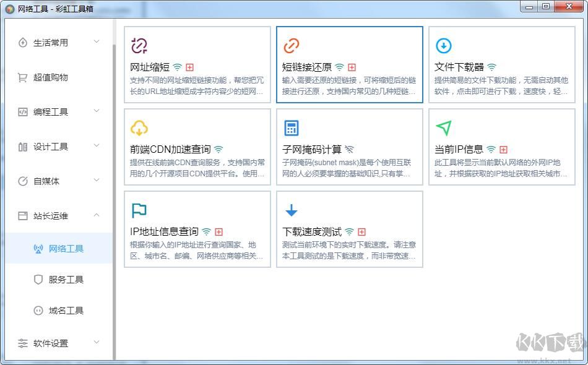Click the 文件下载器 download circle icon
Image resolution: width=588 pixels, height=365 pixels.
tap(444, 45)
